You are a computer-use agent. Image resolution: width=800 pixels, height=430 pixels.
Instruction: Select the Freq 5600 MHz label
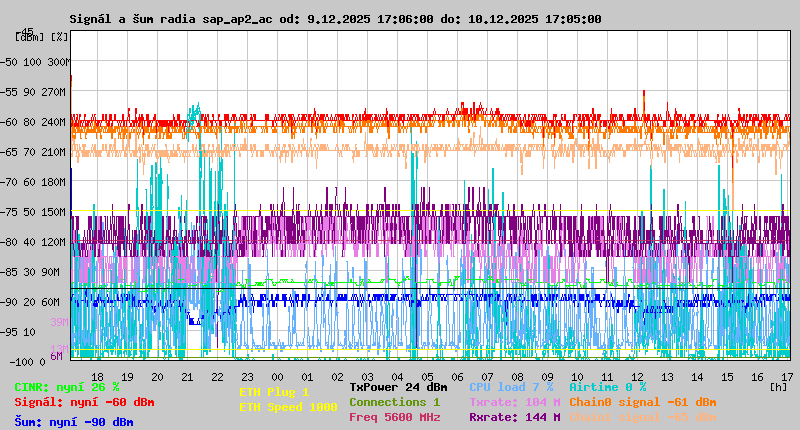[x=394, y=417]
